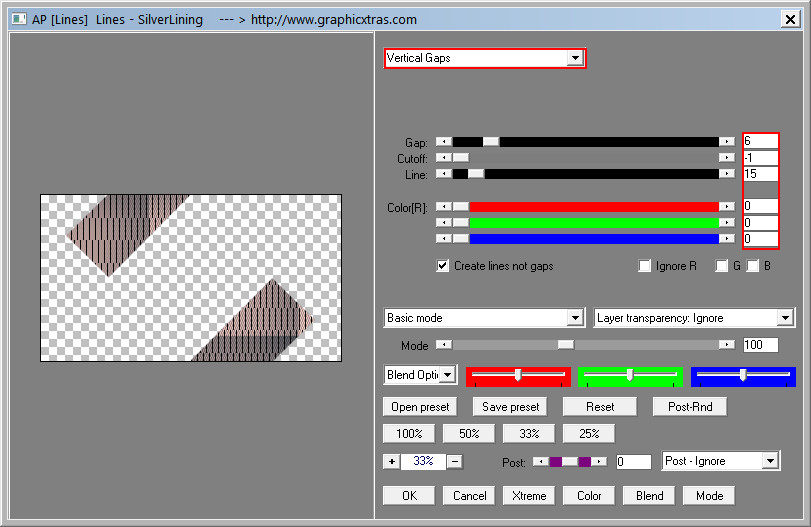Image resolution: width=811 pixels, height=527 pixels.
Task: Click the minus zoom-out icon
Action: (x=454, y=461)
